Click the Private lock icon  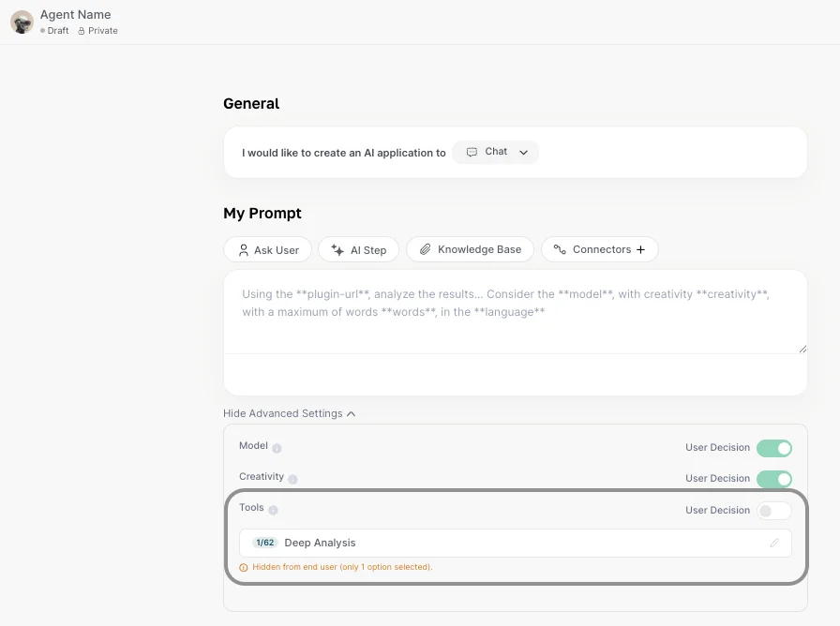pyautogui.click(x=82, y=31)
